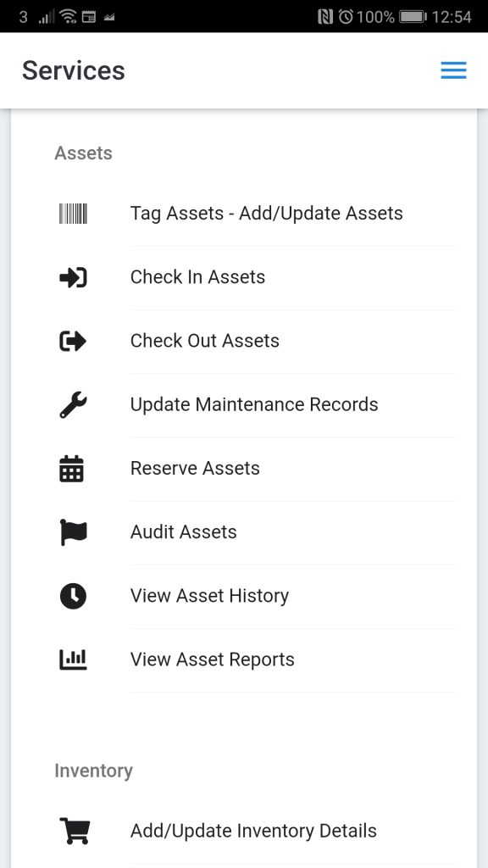The height and width of the screenshot is (868, 488).
Task: Open Add/Update Inventory Details
Action: click(253, 831)
